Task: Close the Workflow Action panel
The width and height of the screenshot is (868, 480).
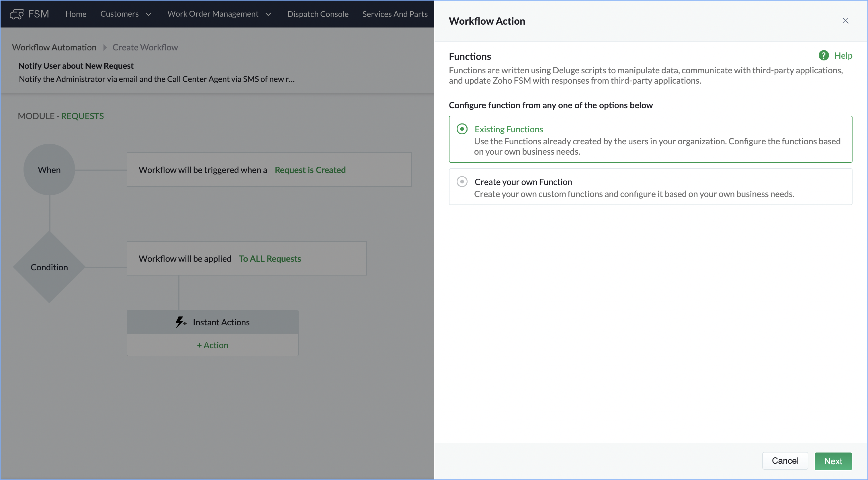Action: (845, 21)
